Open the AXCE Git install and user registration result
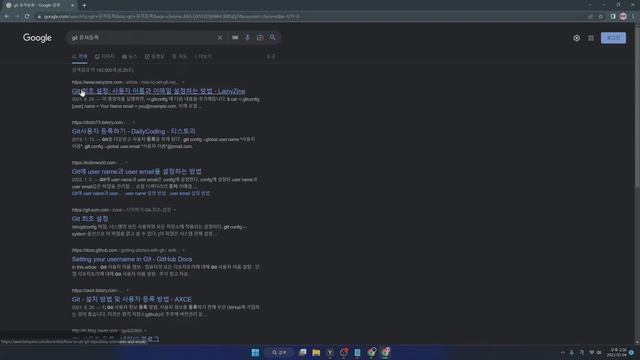This screenshot has width=640, height=360. pos(131,299)
